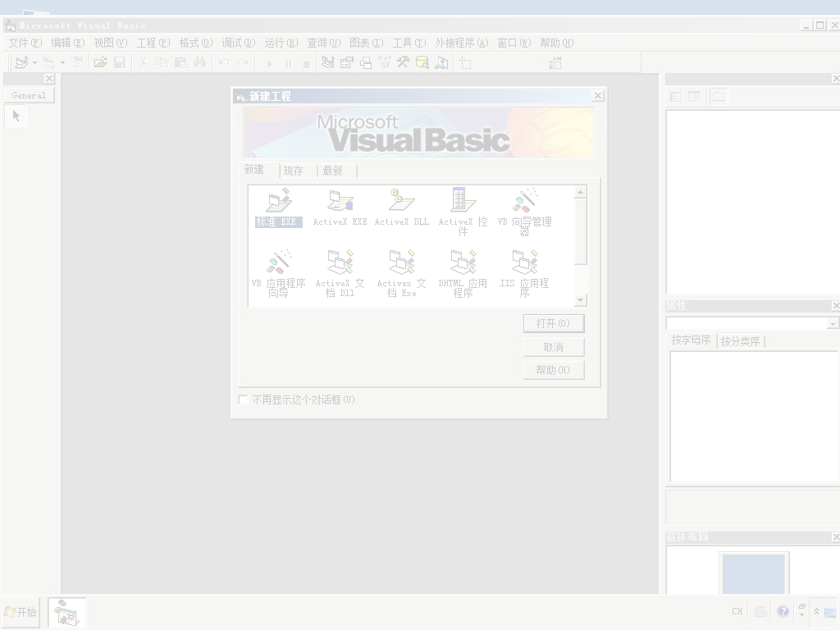Select the ActiveX DLL project icon
This screenshot has width=840, height=630.
402,208
